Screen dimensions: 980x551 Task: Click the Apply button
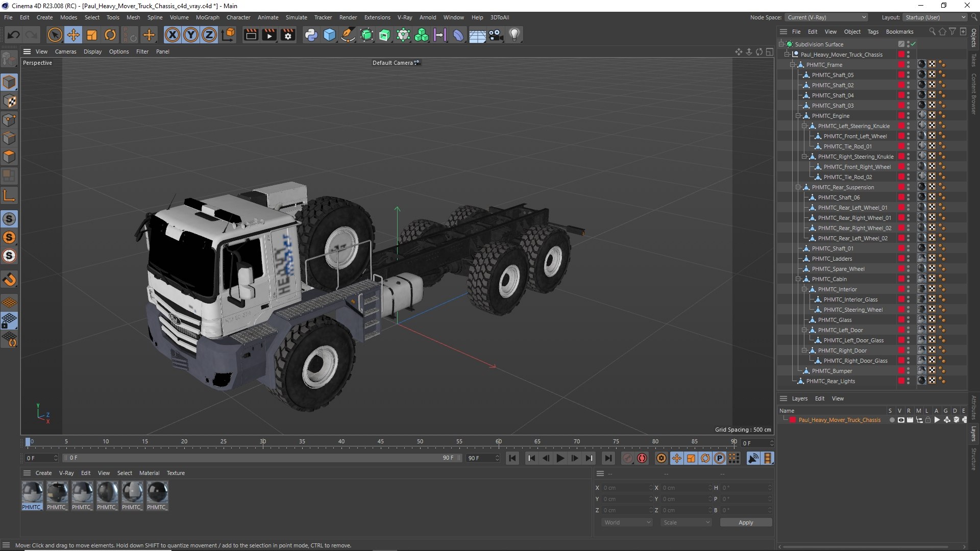pyautogui.click(x=746, y=522)
